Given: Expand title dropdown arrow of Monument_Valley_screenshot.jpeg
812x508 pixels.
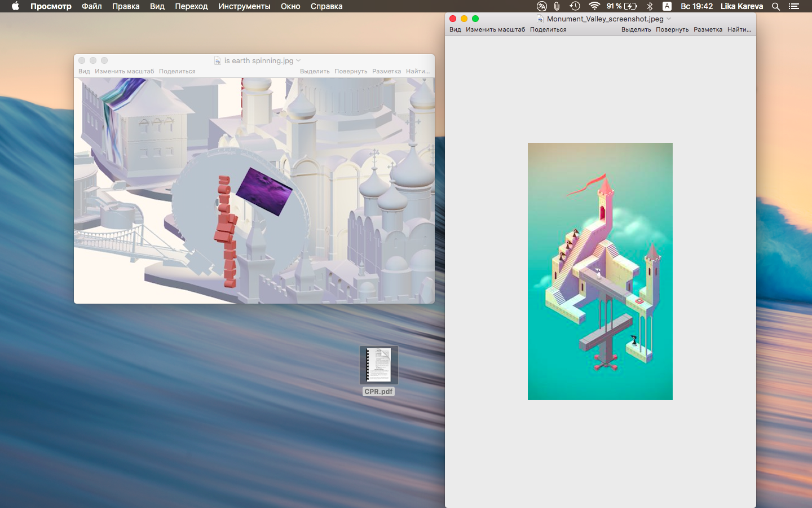Looking at the screenshot, I should [x=669, y=19].
